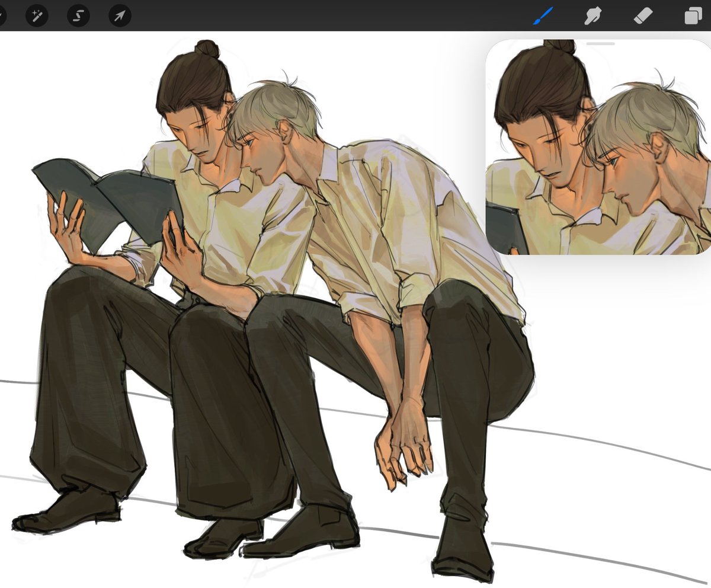This screenshot has height=588, width=711.
Task: Activate the Selection tool (S icon)
Action: 78,15
